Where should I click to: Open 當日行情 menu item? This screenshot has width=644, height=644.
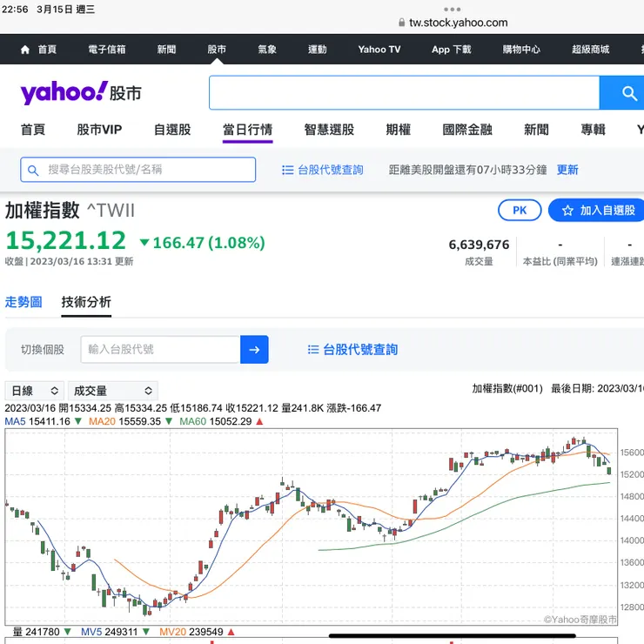tap(248, 130)
